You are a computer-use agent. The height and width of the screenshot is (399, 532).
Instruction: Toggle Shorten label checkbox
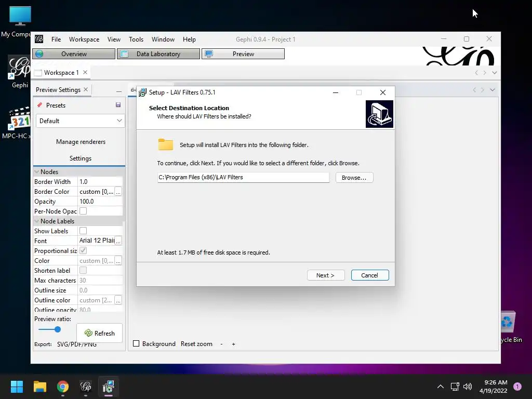tap(83, 270)
